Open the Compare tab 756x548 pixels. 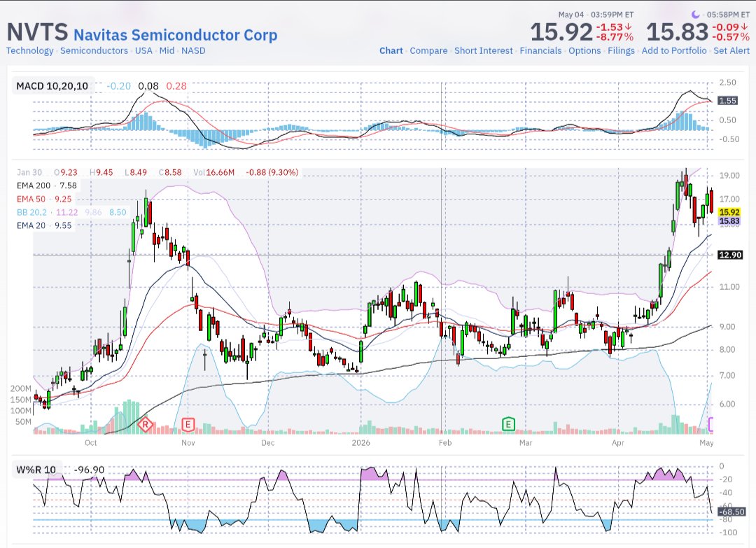click(x=428, y=50)
